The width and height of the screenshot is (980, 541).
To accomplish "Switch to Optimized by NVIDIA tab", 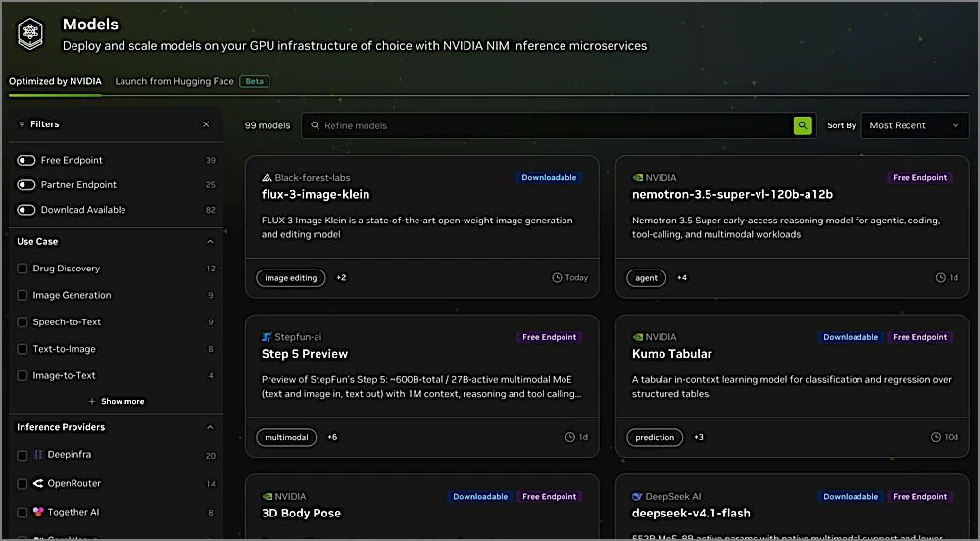I will [x=55, y=82].
